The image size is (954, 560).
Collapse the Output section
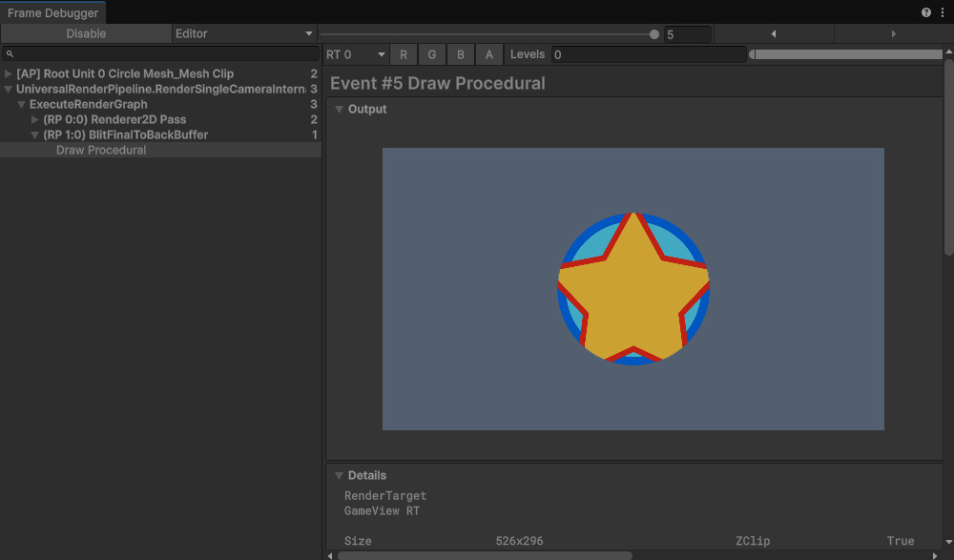(339, 110)
